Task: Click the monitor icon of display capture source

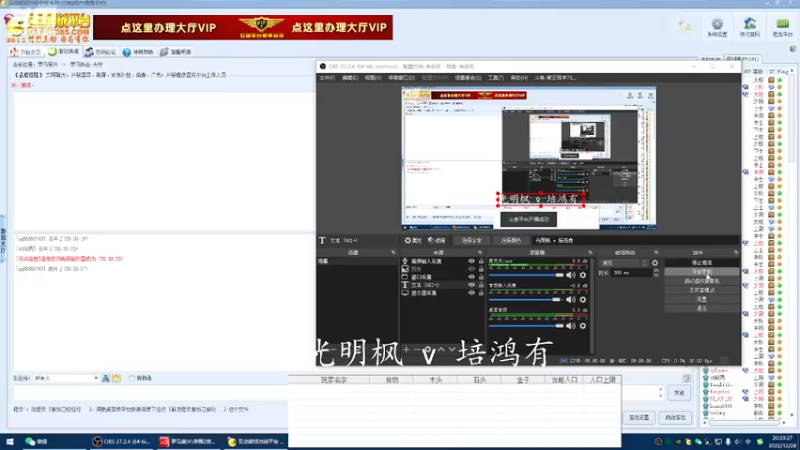Action: tap(405, 293)
